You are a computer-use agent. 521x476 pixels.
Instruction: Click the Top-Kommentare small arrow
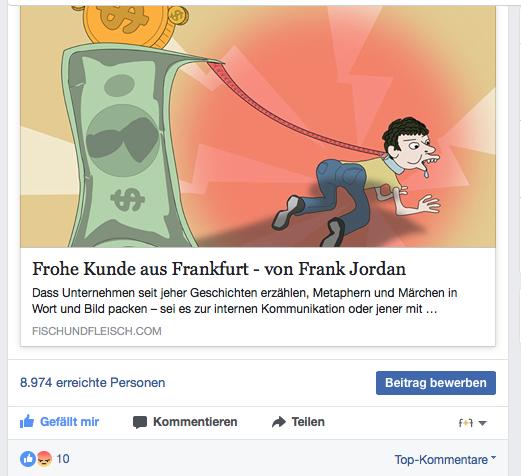[x=494, y=458]
